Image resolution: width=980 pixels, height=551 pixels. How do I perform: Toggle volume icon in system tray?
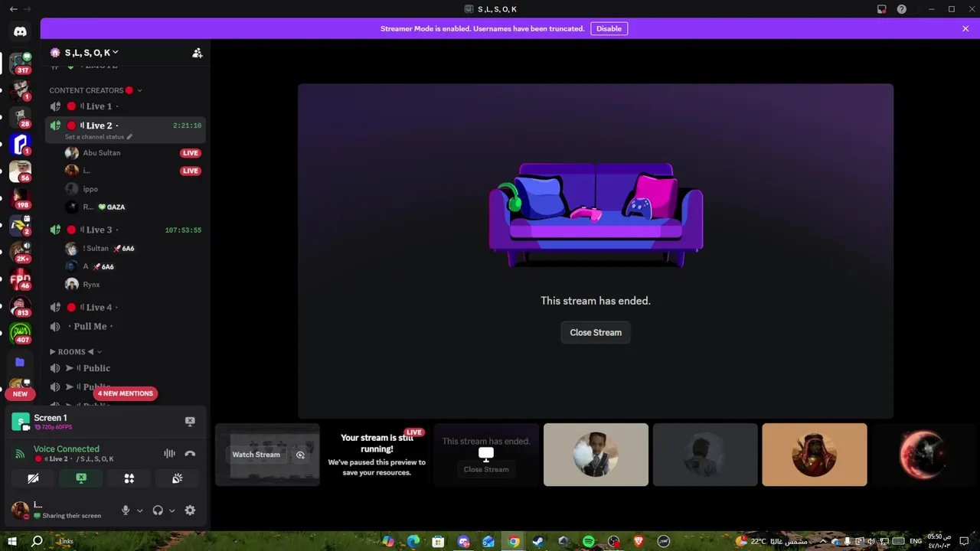click(x=871, y=541)
